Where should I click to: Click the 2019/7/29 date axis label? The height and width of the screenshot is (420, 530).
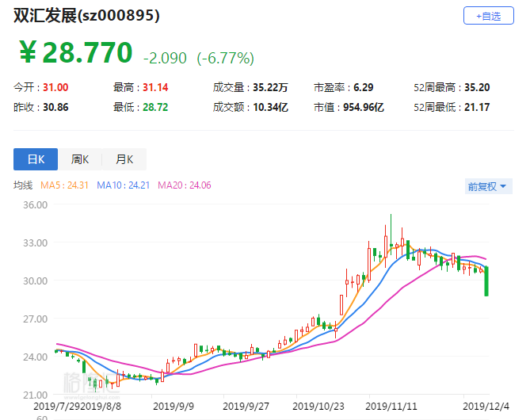coord(57,407)
